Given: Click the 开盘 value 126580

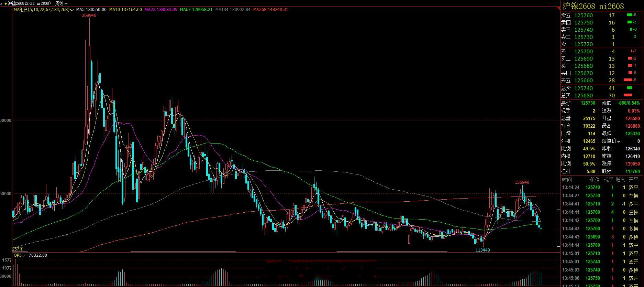Looking at the screenshot, I should [633, 118].
